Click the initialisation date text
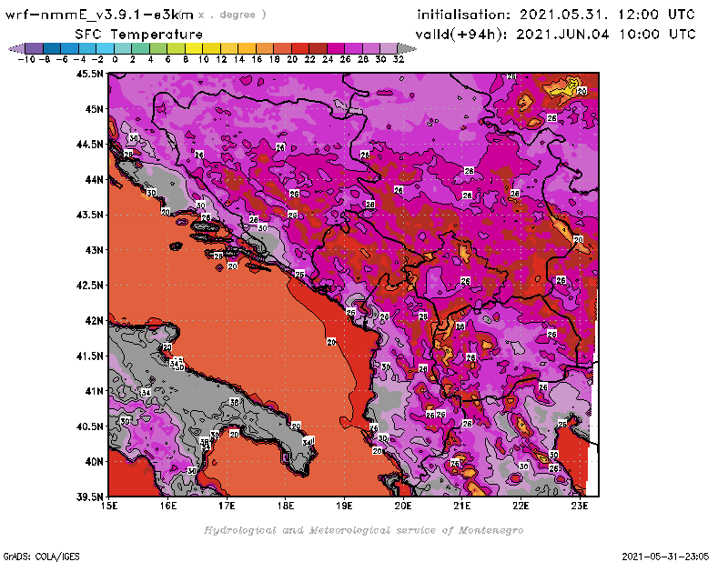The image size is (728, 562). point(556,15)
